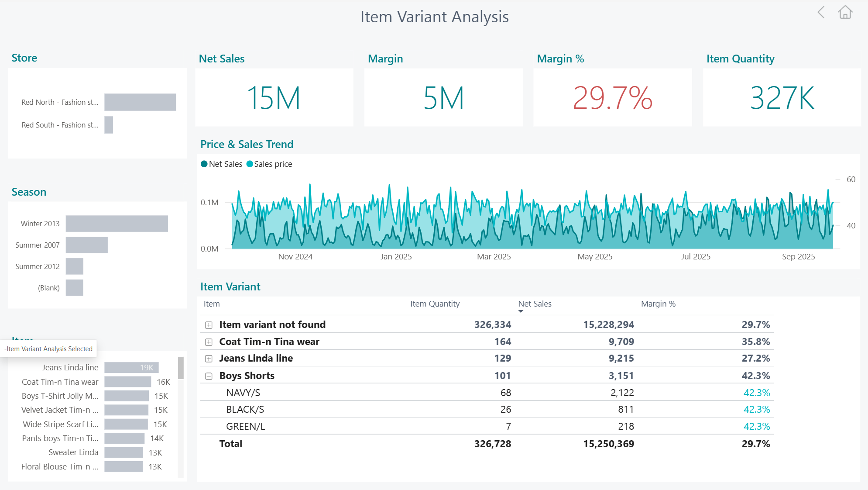This screenshot has height=490, width=868.
Task: Select the Red South store bar
Action: pos(109,125)
